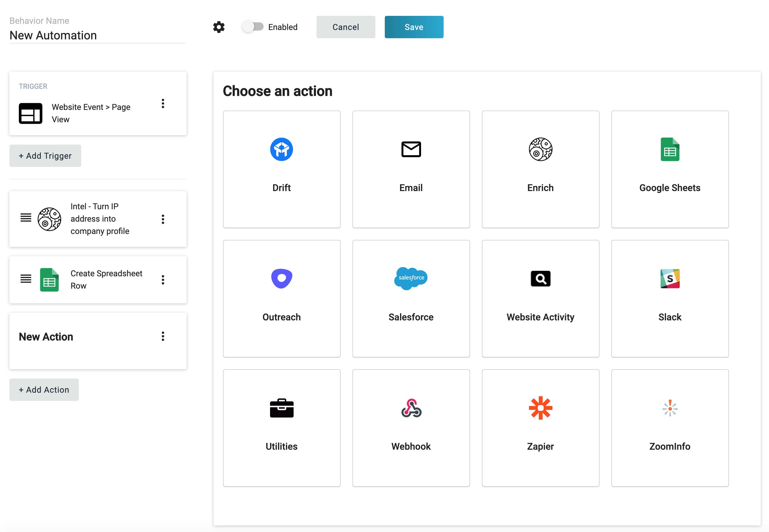Choose the Utilities briefcase icon
The width and height of the screenshot is (769, 532).
(282, 408)
